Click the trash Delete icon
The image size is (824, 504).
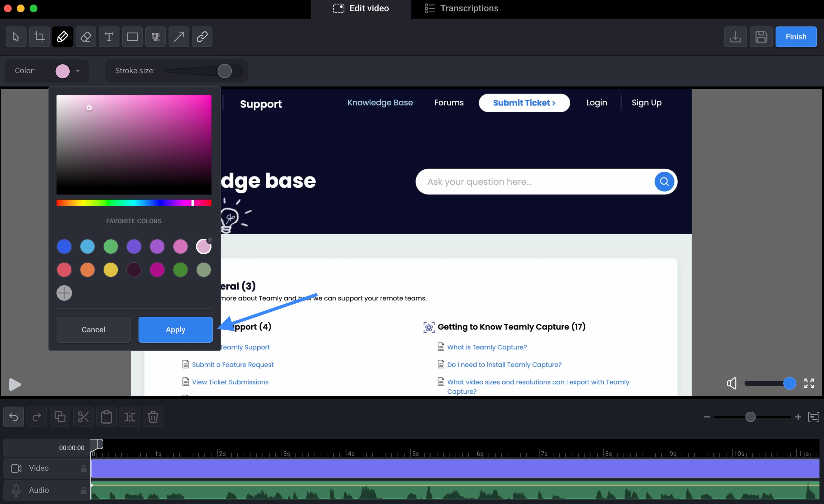153,417
